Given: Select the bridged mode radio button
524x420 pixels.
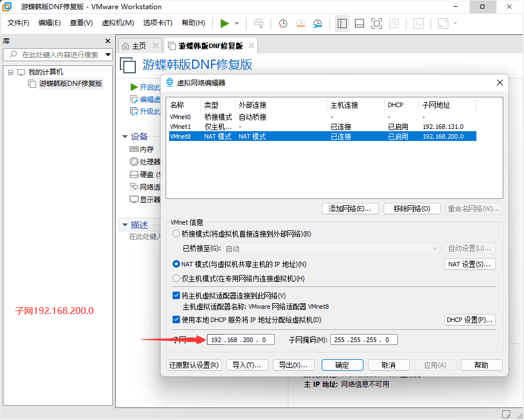Looking at the screenshot, I should pyautogui.click(x=177, y=234).
